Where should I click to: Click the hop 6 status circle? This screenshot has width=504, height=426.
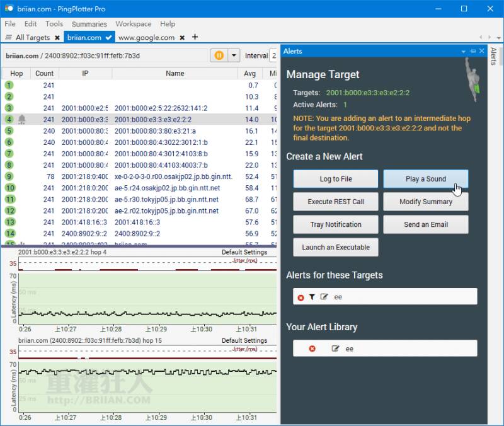(x=9, y=142)
